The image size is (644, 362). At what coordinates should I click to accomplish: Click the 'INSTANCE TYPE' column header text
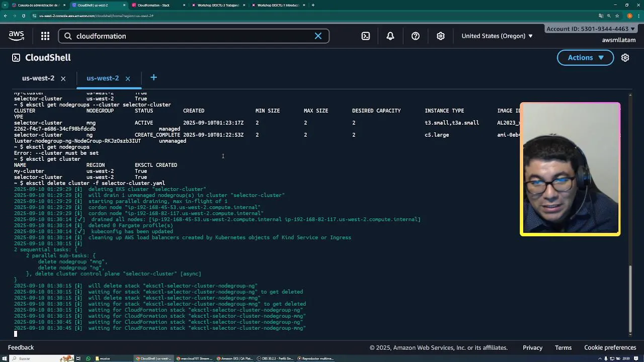click(444, 111)
